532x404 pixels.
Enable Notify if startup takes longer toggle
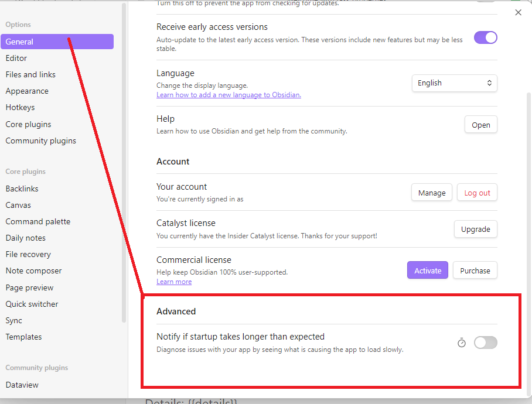pyautogui.click(x=486, y=343)
